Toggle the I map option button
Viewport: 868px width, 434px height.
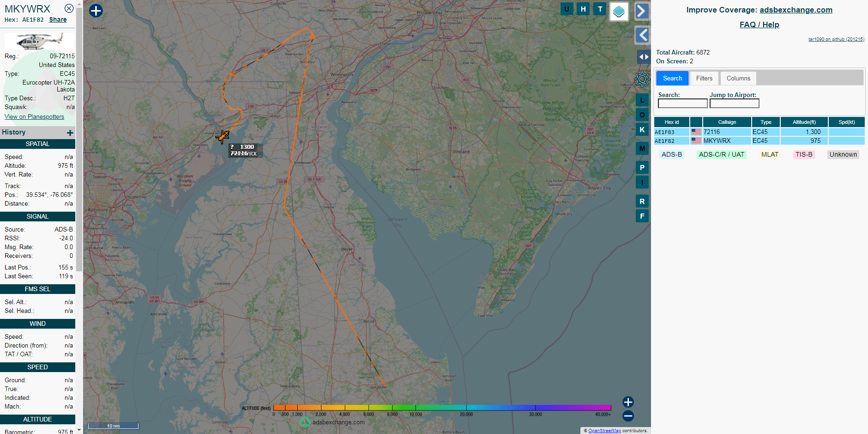coord(642,182)
